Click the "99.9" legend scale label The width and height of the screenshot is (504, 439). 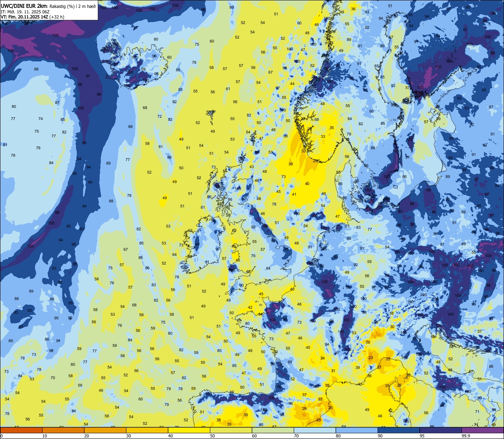(x=466, y=435)
